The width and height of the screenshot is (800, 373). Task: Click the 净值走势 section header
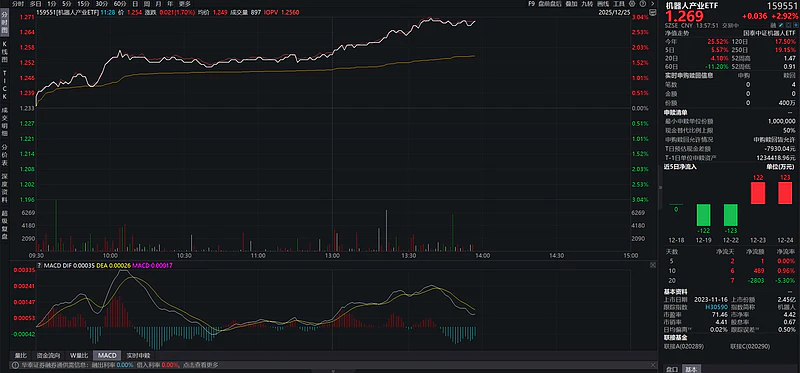click(x=677, y=33)
